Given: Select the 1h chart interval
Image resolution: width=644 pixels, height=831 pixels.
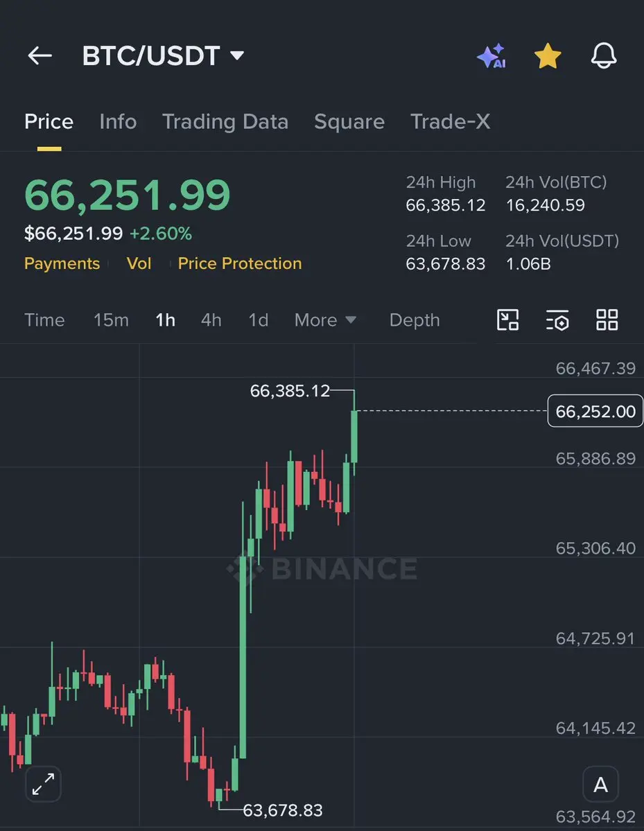Looking at the screenshot, I should click(166, 320).
